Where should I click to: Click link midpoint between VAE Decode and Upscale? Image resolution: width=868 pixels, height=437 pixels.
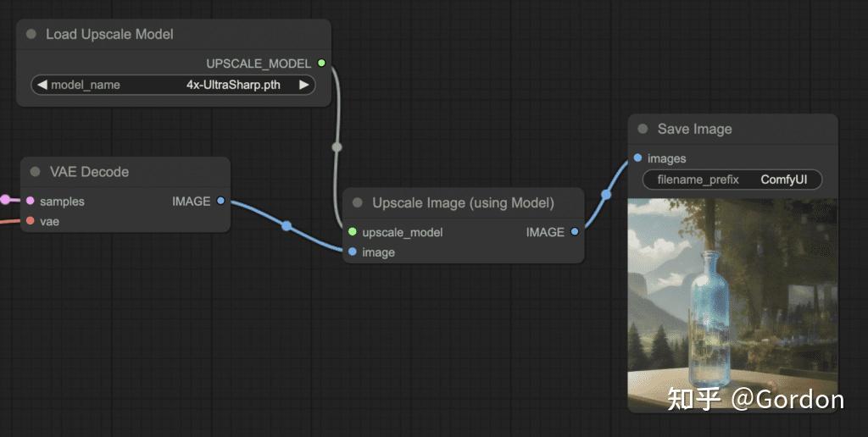point(287,225)
